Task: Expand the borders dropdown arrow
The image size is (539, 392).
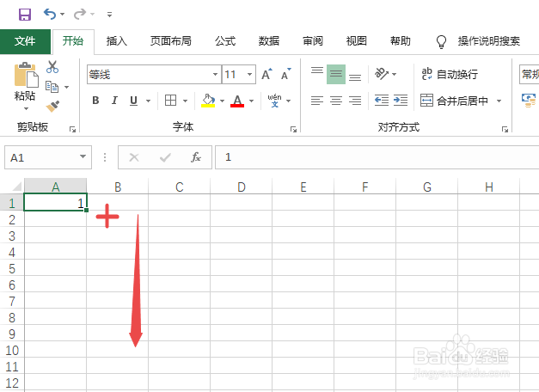Action: (186, 101)
